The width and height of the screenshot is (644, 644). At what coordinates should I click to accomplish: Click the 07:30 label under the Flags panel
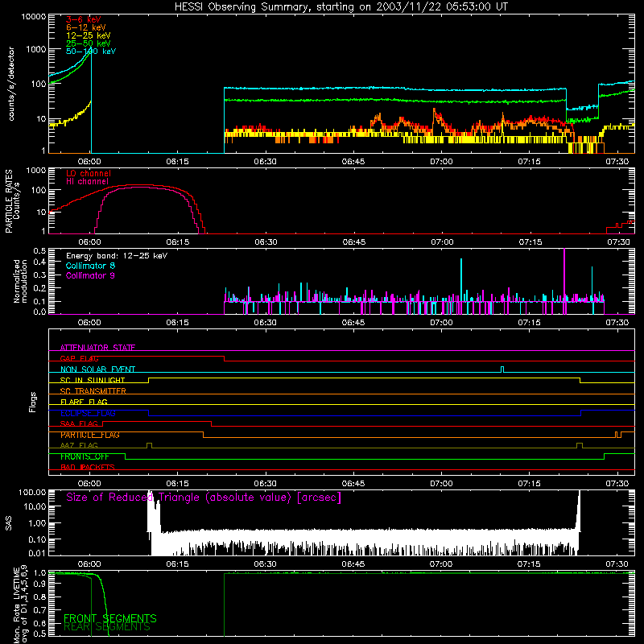click(x=617, y=484)
